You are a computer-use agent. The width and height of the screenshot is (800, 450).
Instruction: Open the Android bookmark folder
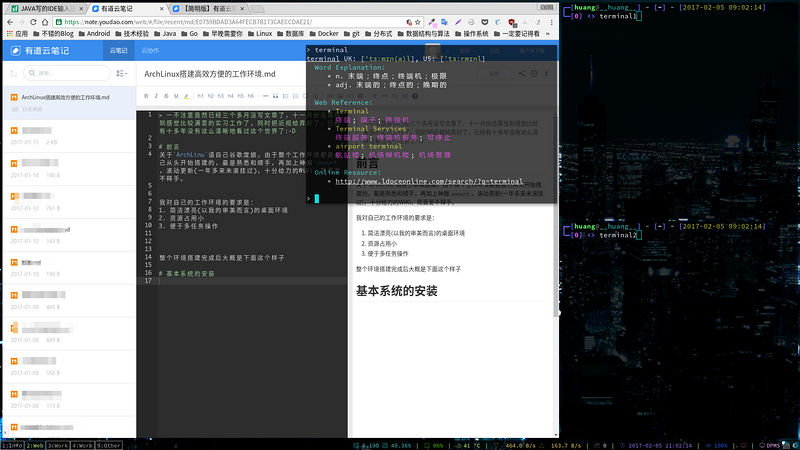94,34
